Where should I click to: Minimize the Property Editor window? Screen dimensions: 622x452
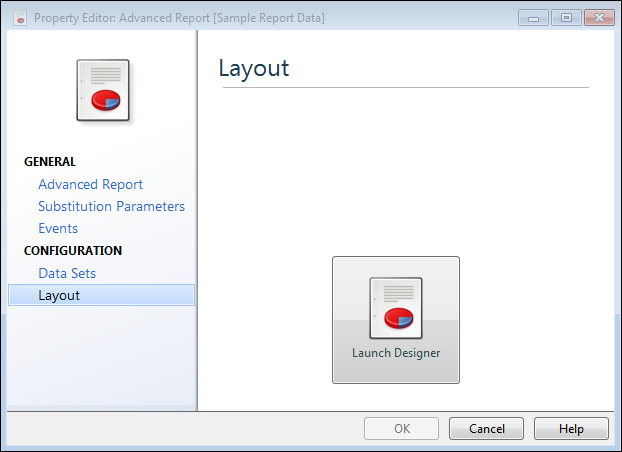[x=533, y=18]
